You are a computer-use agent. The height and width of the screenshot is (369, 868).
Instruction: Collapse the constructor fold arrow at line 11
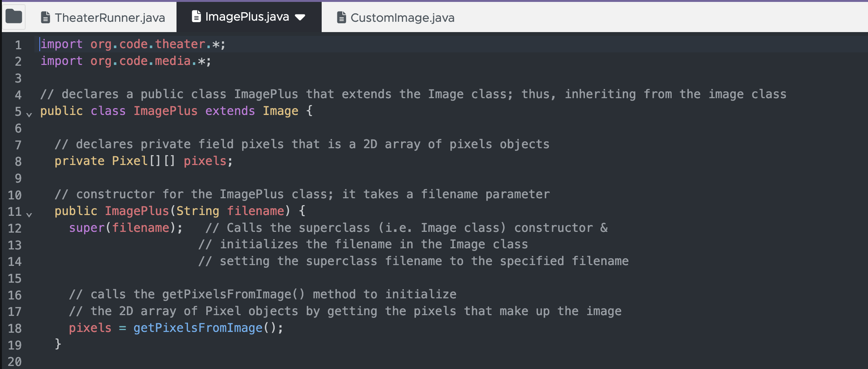point(29,215)
